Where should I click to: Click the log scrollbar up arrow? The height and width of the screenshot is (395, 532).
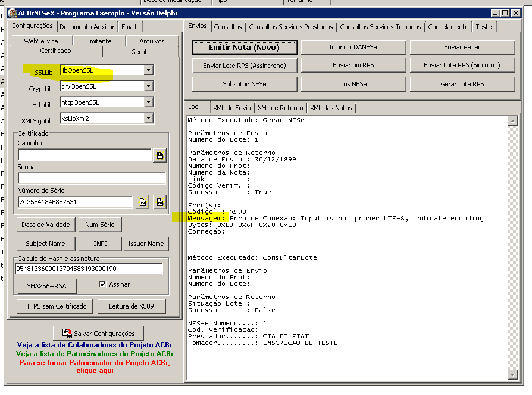tap(513, 121)
